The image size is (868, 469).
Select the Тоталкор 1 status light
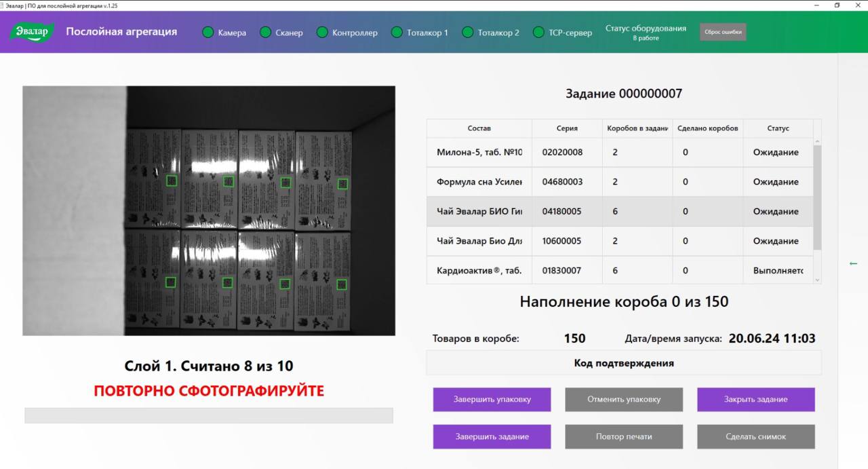point(395,32)
